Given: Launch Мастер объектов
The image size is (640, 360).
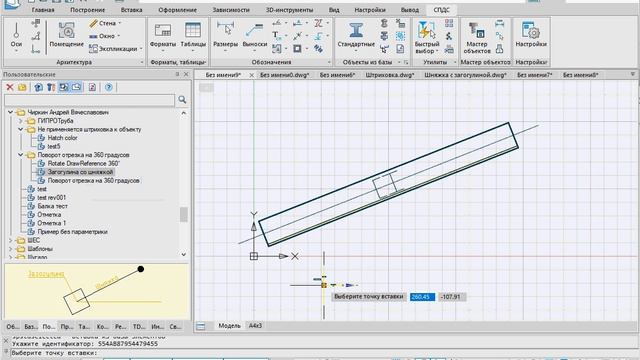Looking at the screenshot, I should pyautogui.click(x=477, y=37).
